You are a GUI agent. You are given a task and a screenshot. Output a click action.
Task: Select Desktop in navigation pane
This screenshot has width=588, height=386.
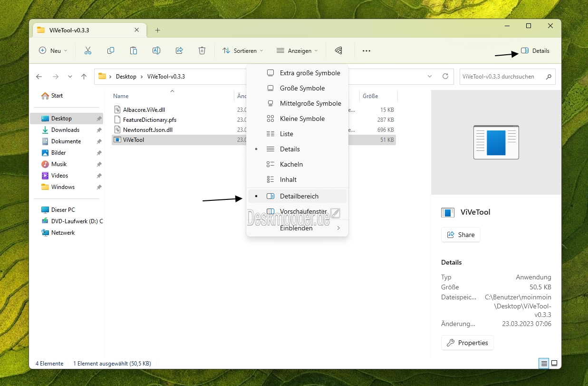67,119
